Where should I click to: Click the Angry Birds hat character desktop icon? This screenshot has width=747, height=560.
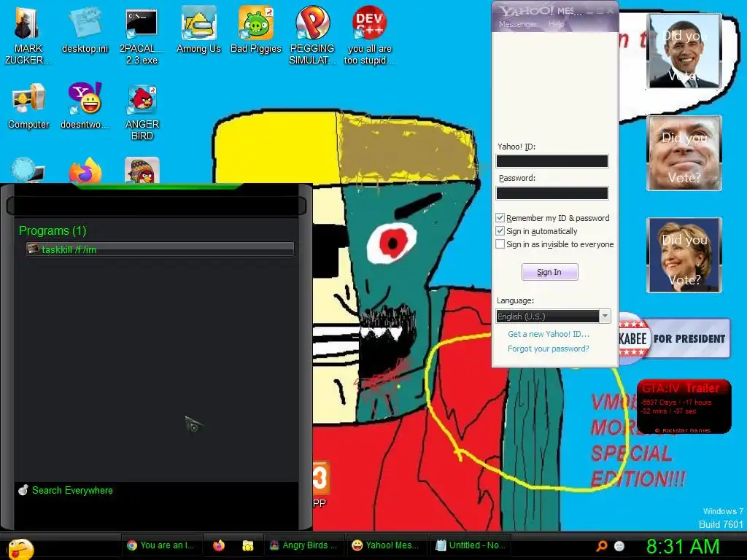pos(142,171)
